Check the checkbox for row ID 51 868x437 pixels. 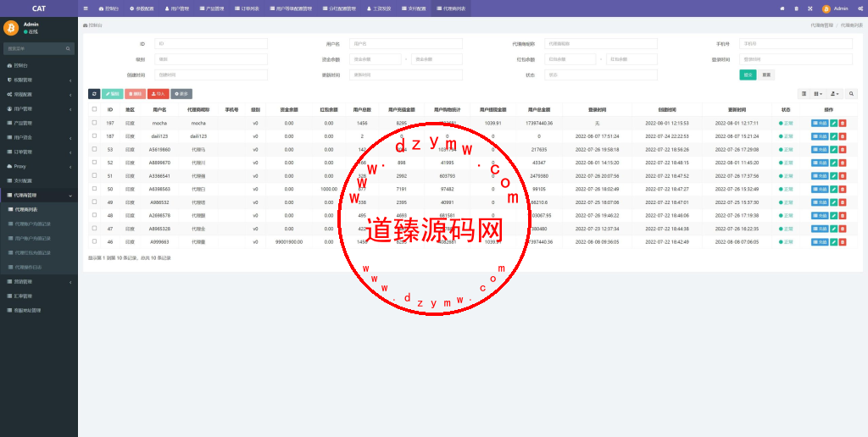(94, 176)
